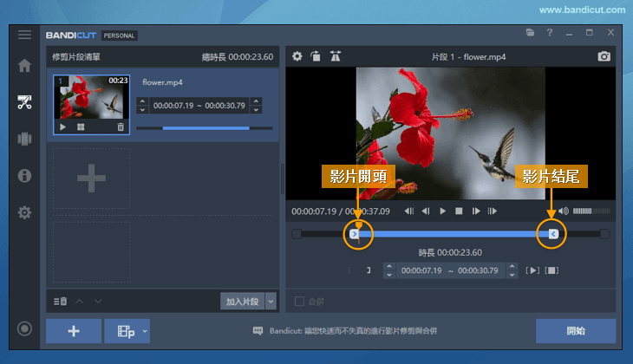Screen dimensions: 633x364
Task: Move segment down arrow
Action: pos(98,302)
